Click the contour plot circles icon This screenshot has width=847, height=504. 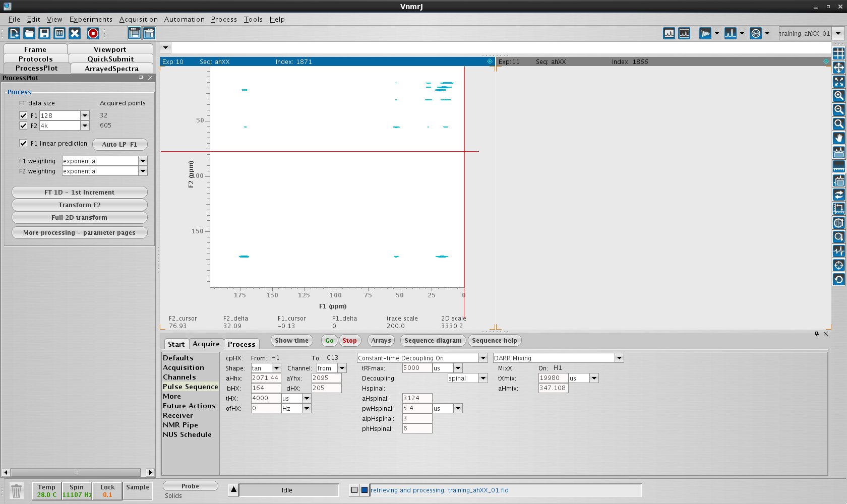(755, 33)
